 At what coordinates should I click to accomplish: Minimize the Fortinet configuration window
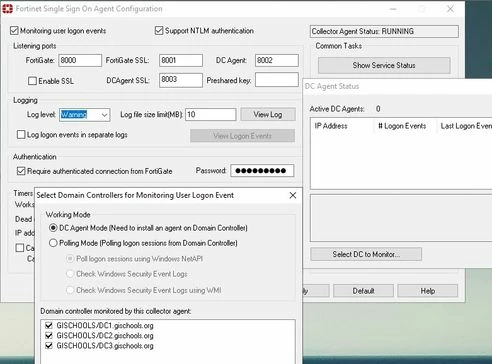393,9
